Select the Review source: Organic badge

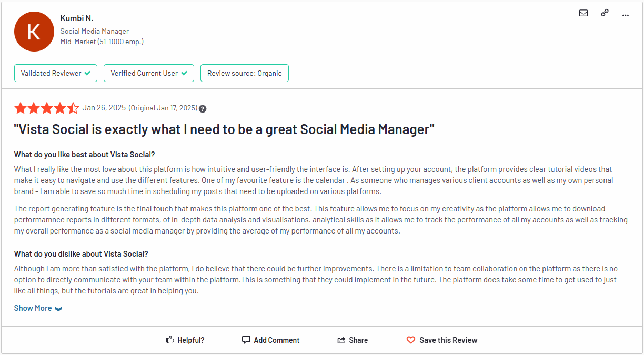[x=244, y=73]
